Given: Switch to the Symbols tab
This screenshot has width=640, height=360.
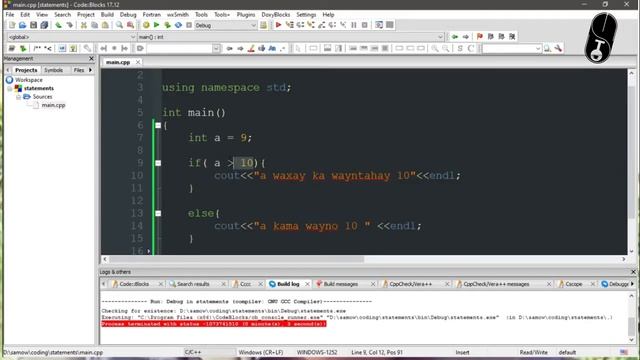Looking at the screenshot, I should [53, 70].
